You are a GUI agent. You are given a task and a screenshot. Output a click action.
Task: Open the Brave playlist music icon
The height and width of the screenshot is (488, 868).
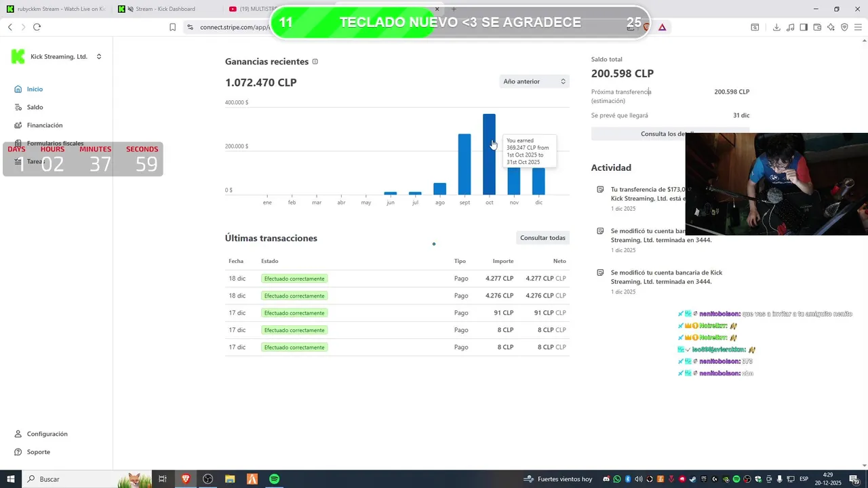point(790,27)
